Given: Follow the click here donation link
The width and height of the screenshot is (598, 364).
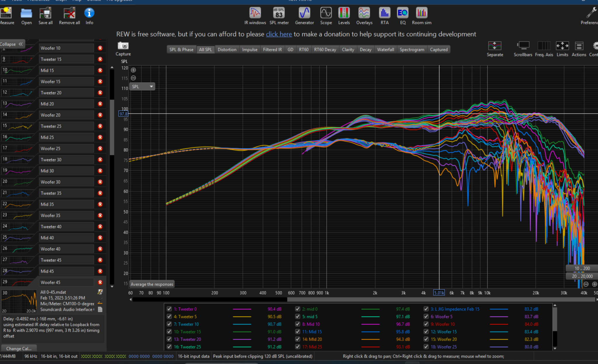Looking at the screenshot, I should point(279,34).
